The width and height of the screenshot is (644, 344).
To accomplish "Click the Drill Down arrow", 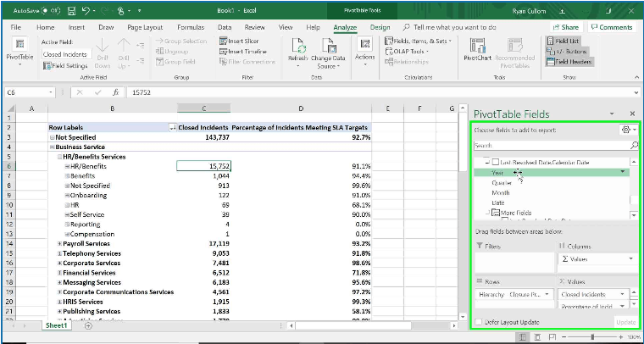I will click(x=103, y=53).
